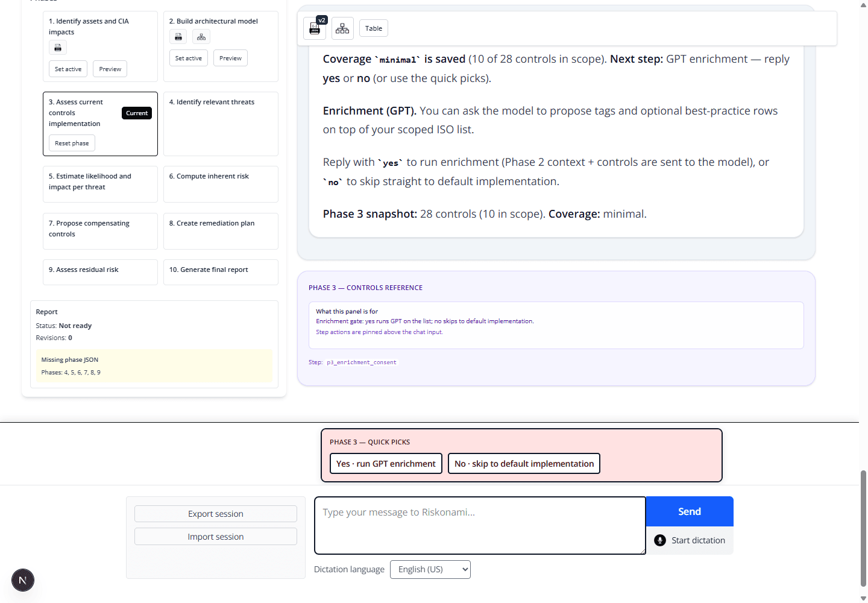Screen dimensions: 868x603
Task: Click the microphone icon beside Start dictation
Action: click(660, 540)
